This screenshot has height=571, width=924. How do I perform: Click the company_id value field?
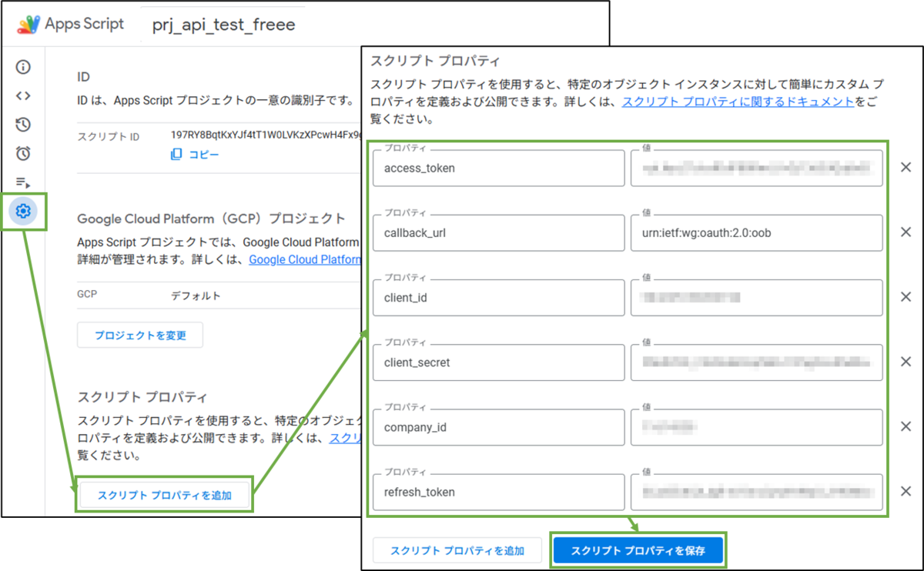tap(757, 426)
